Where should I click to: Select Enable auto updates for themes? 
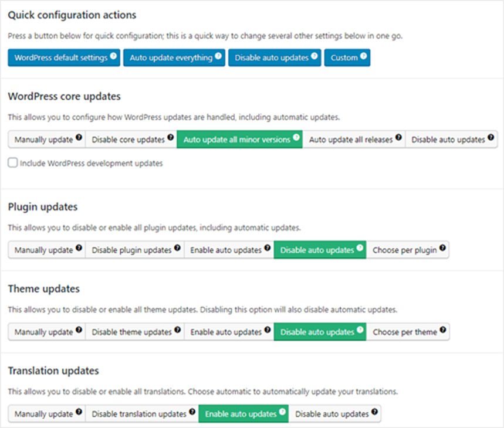pos(229,332)
